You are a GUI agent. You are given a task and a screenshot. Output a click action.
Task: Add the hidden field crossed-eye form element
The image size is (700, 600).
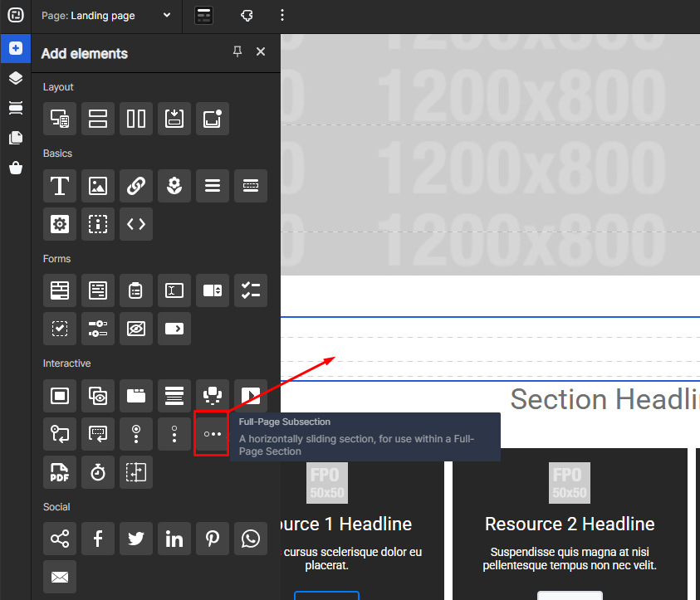click(x=136, y=329)
